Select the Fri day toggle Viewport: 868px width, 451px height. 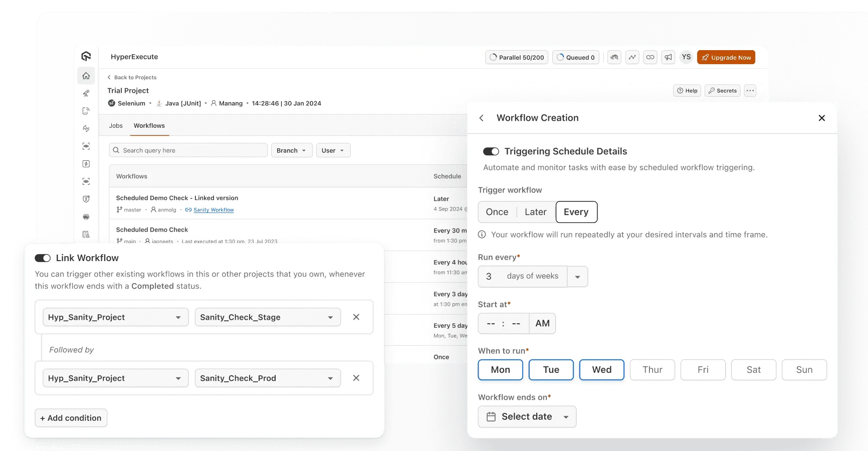click(703, 370)
